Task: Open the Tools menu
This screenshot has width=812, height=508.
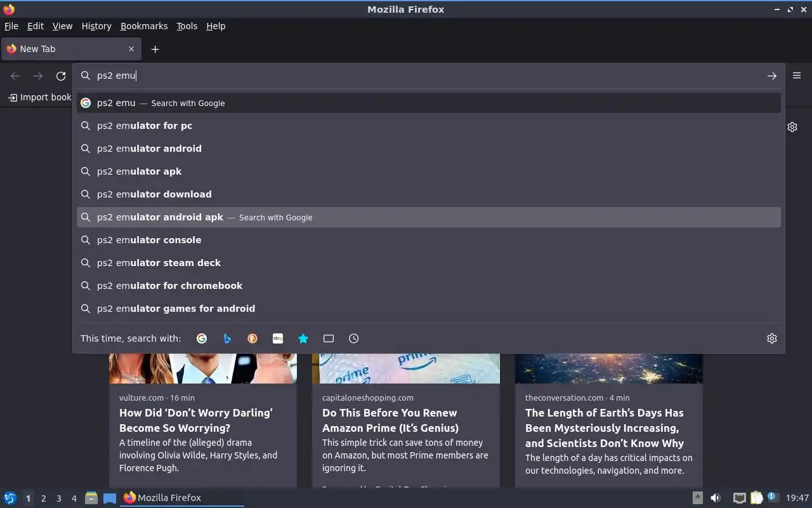Action: [187, 26]
